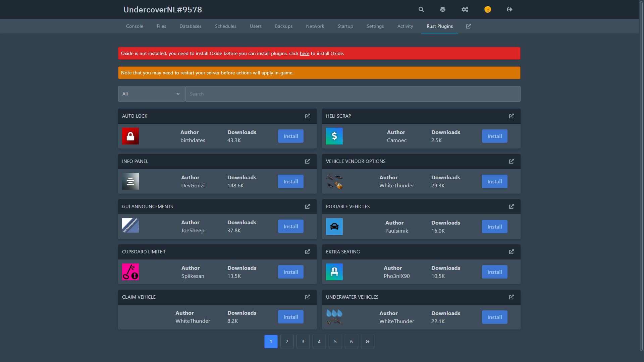Jump to the last page arrows
This screenshot has height=362, width=644.
(x=368, y=342)
